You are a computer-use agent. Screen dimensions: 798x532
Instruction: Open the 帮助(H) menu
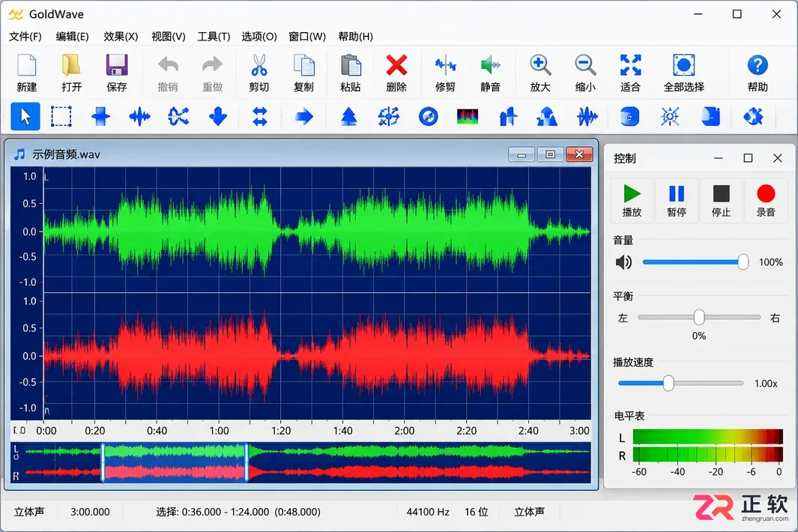(356, 37)
